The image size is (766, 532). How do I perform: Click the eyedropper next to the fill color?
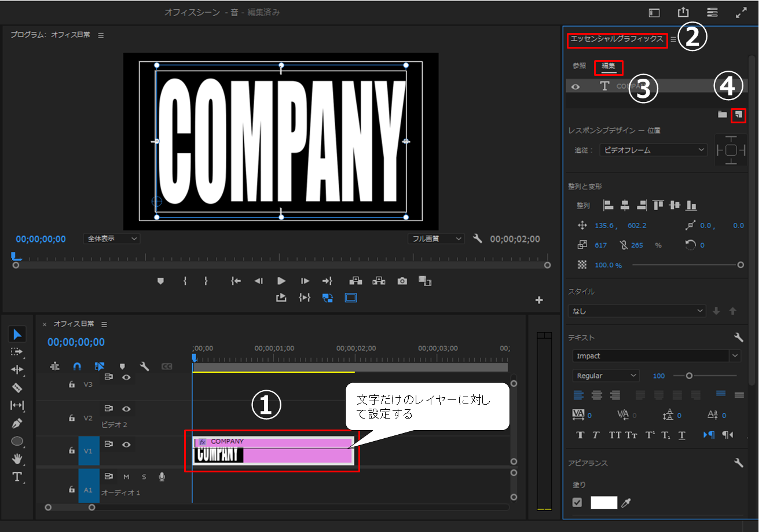coord(626,503)
